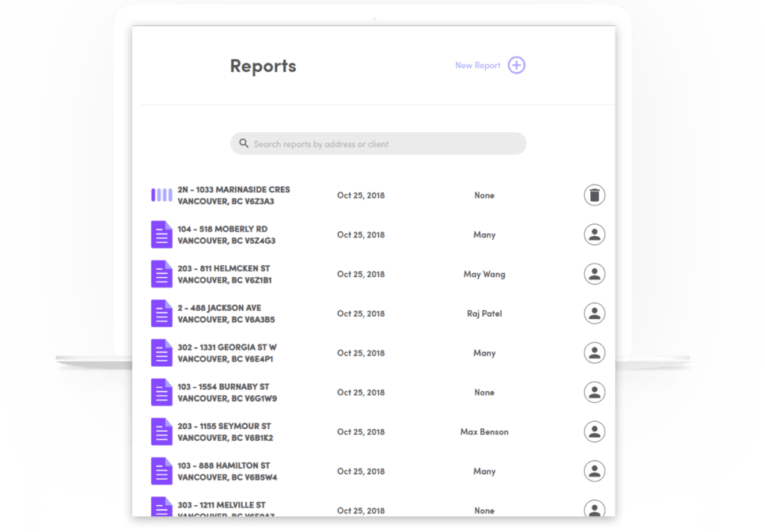Click the Many label on the Moberly Rd row
Image resolution: width=765 pixels, height=532 pixels.
pyautogui.click(x=484, y=234)
